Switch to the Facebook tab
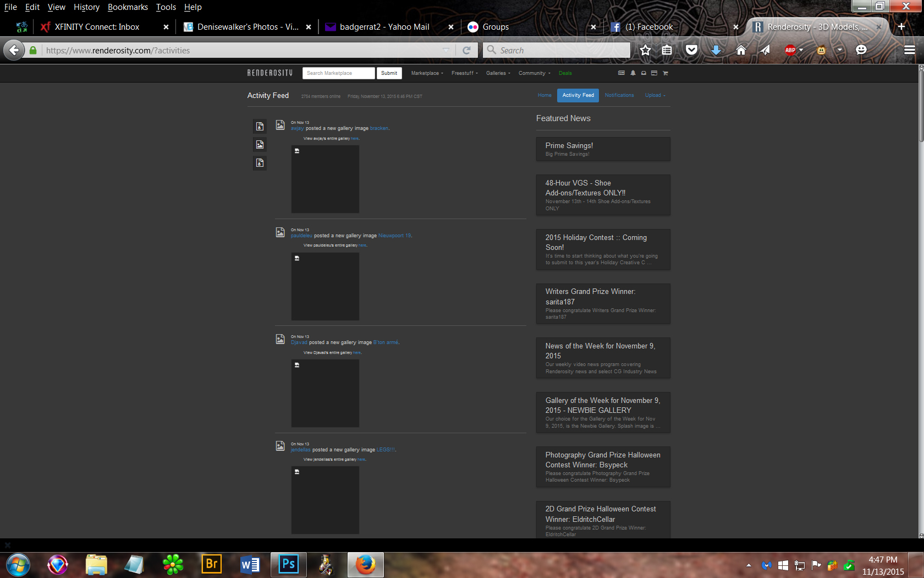This screenshot has height=578, width=924. coord(673,27)
